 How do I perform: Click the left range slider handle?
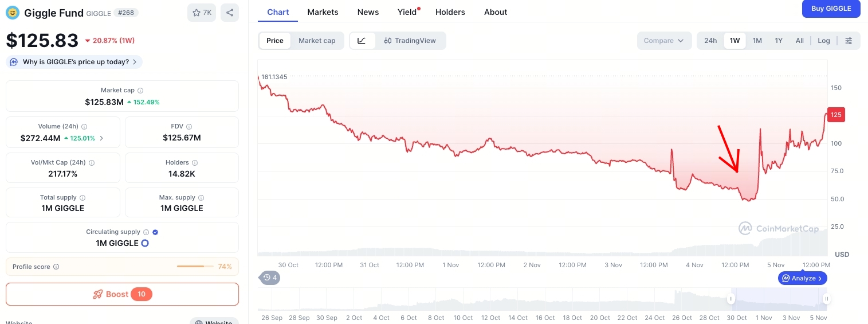click(x=731, y=299)
